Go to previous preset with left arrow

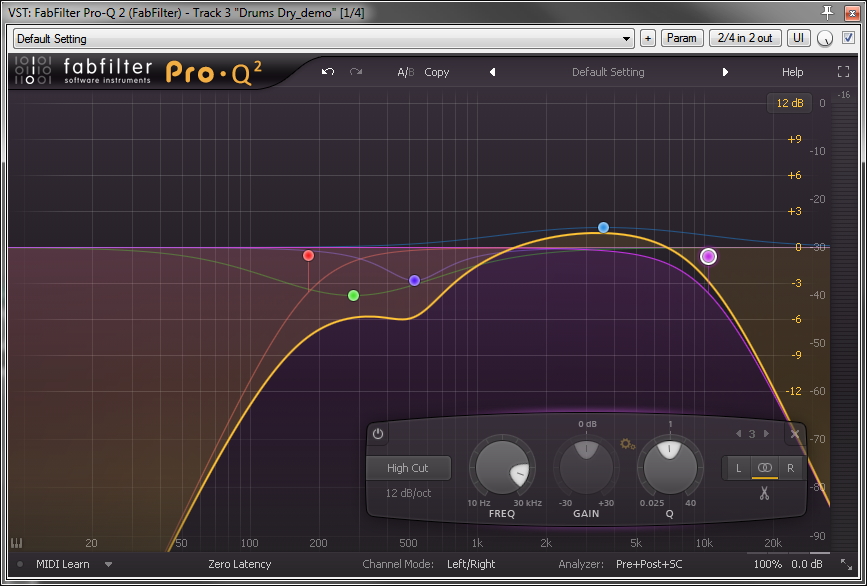click(492, 72)
